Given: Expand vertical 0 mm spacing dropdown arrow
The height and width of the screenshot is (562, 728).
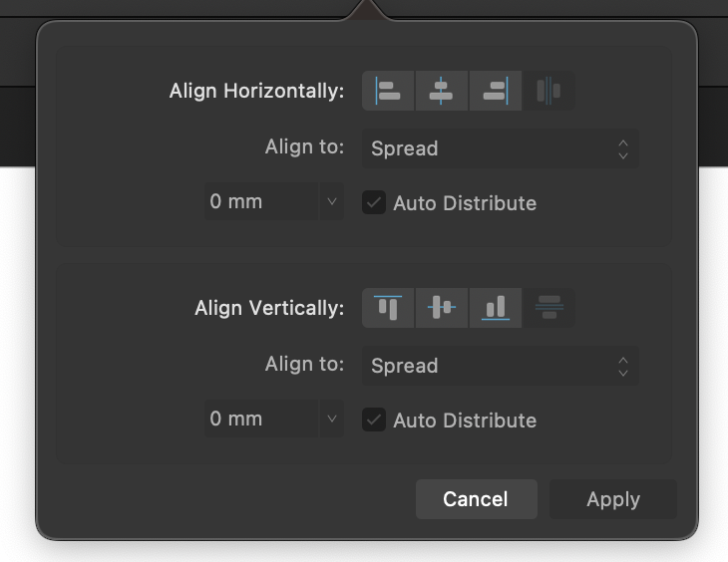Looking at the screenshot, I should coord(331,419).
